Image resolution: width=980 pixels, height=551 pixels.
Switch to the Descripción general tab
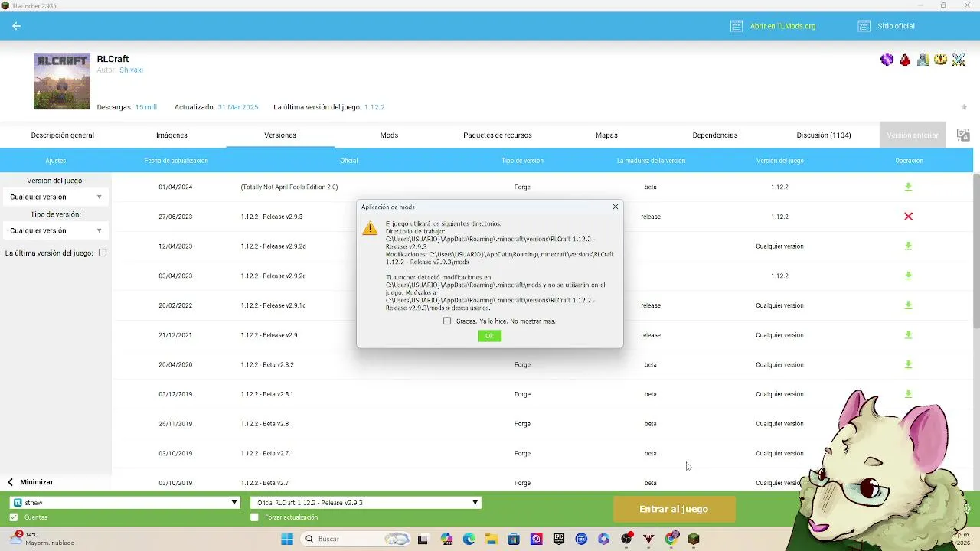pos(63,135)
